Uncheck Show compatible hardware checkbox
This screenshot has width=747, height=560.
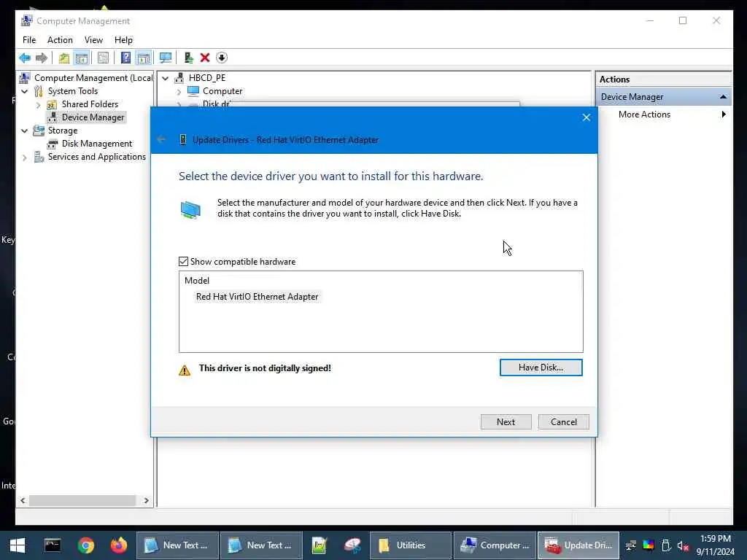click(183, 262)
